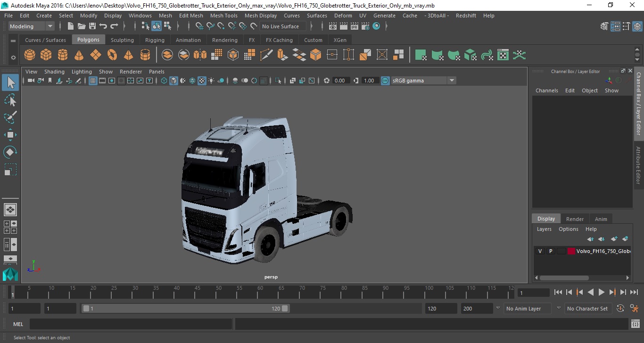Click the Volvo layer color swatch
This screenshot has height=343, width=644.
pyautogui.click(x=571, y=251)
